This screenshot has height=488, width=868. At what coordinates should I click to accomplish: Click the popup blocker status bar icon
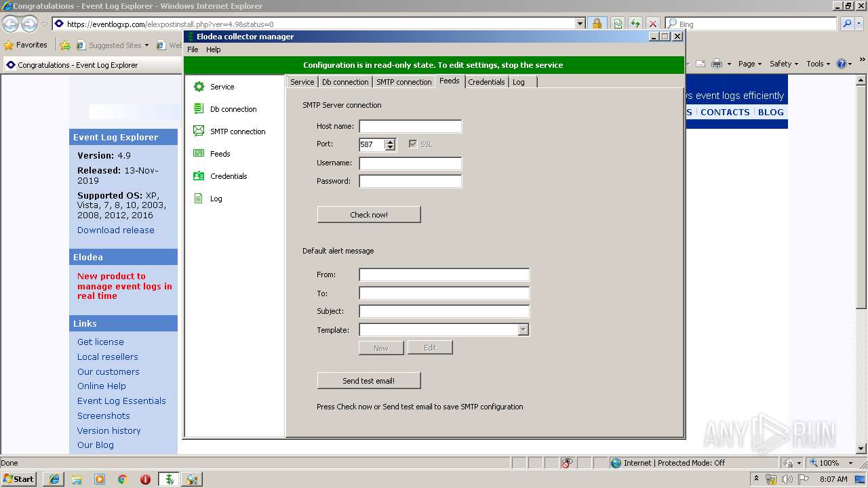coord(568,463)
